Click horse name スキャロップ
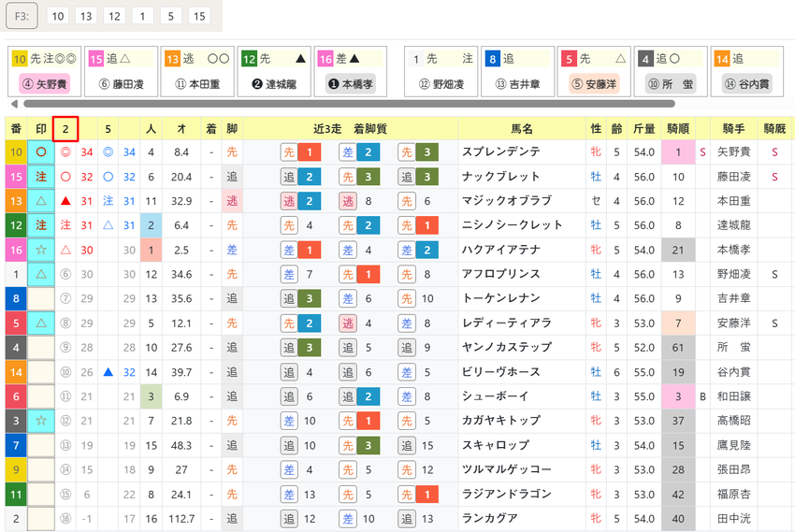The image size is (795, 532). tap(496, 445)
